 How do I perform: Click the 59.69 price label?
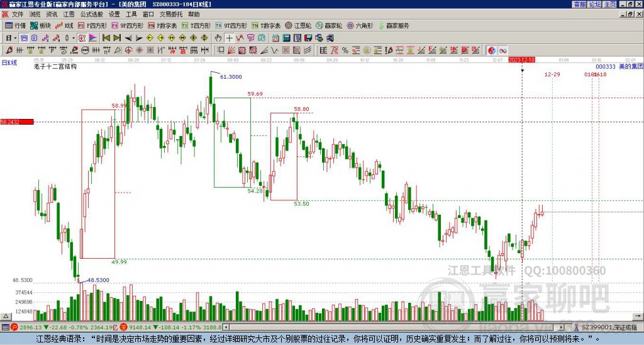pyautogui.click(x=255, y=94)
